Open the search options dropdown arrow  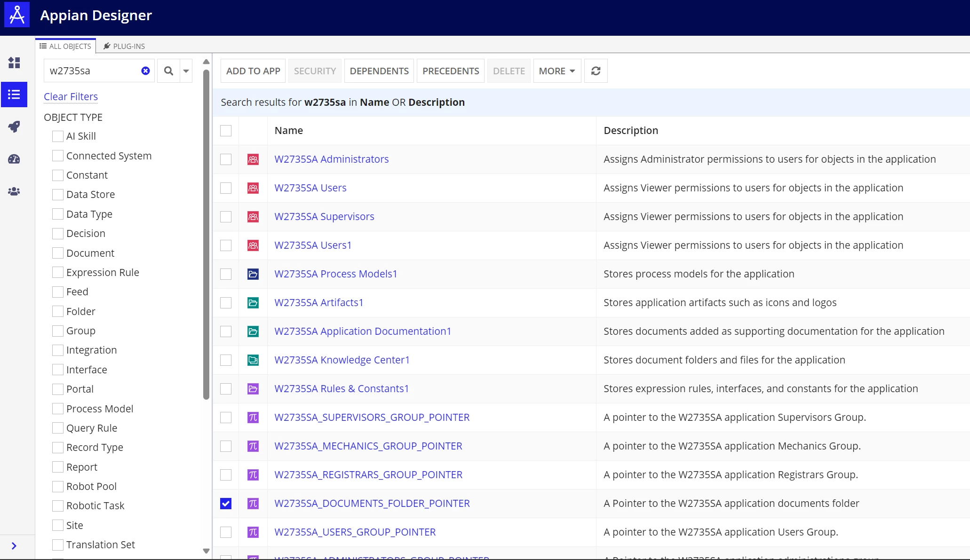tap(186, 71)
